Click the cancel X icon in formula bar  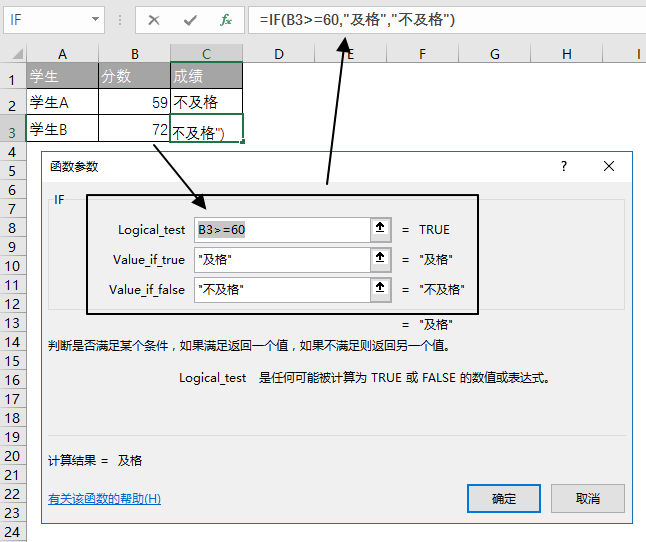click(154, 19)
